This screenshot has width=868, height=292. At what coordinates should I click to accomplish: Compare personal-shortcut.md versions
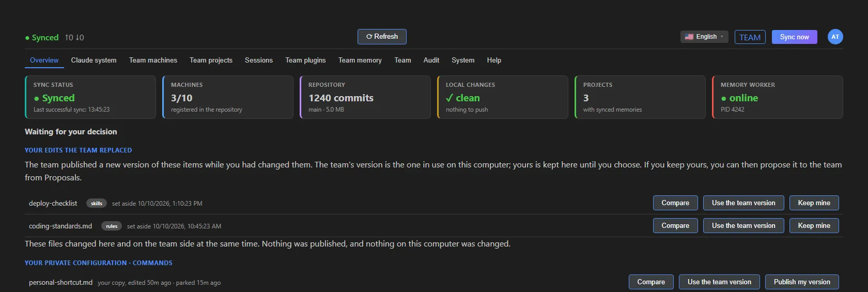651,282
